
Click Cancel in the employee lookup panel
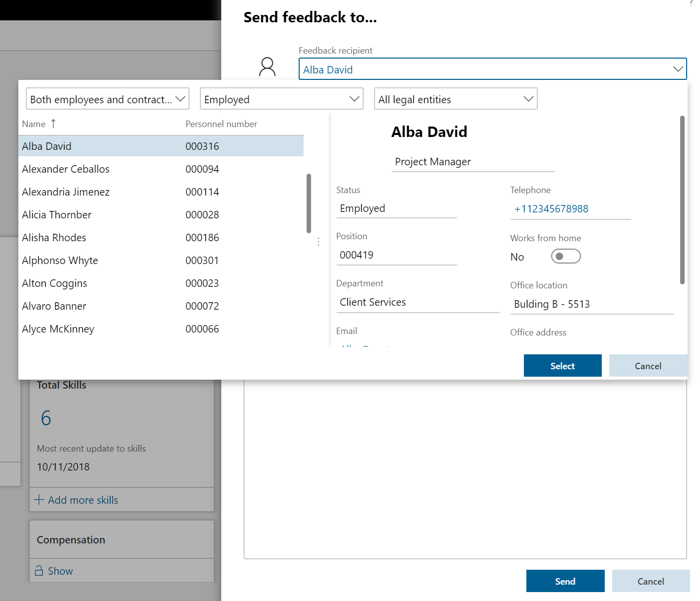tap(648, 366)
